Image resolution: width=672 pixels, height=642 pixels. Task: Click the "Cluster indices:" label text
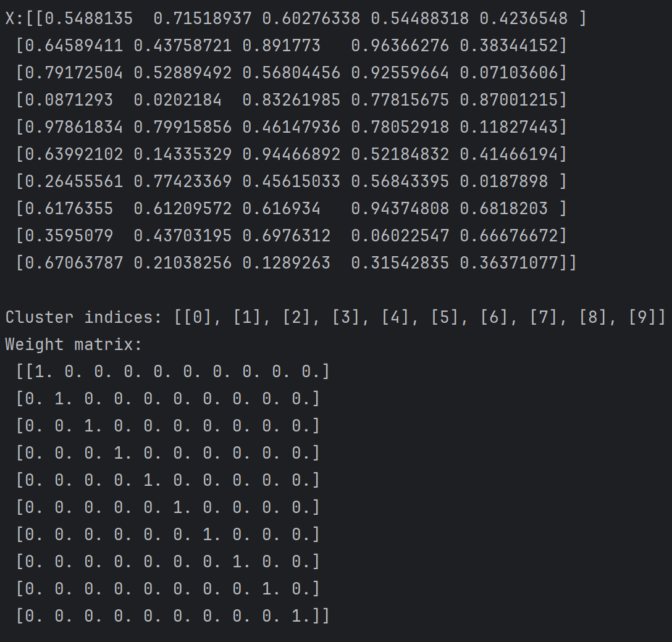click(79, 317)
